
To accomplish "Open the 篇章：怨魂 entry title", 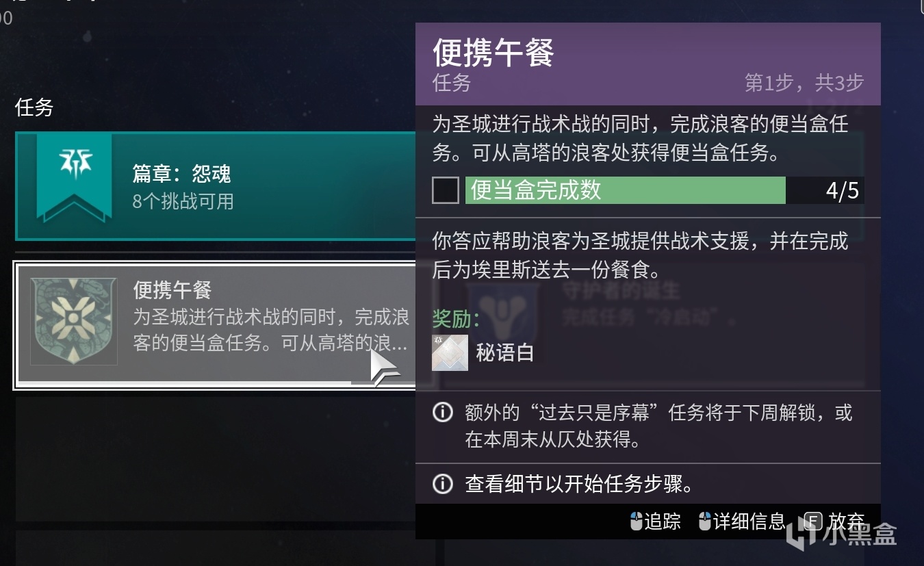I will point(181,174).
